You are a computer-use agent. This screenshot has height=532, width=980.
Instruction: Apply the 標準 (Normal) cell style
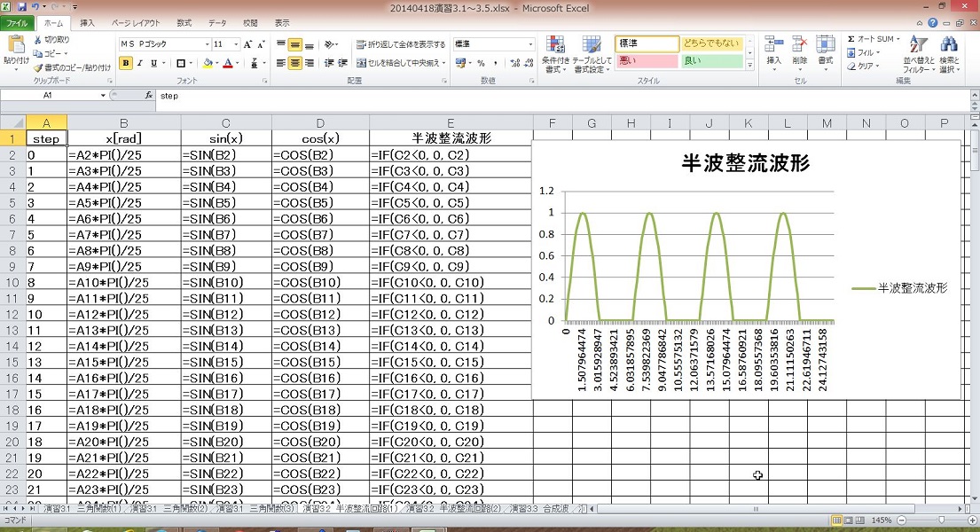(647, 43)
